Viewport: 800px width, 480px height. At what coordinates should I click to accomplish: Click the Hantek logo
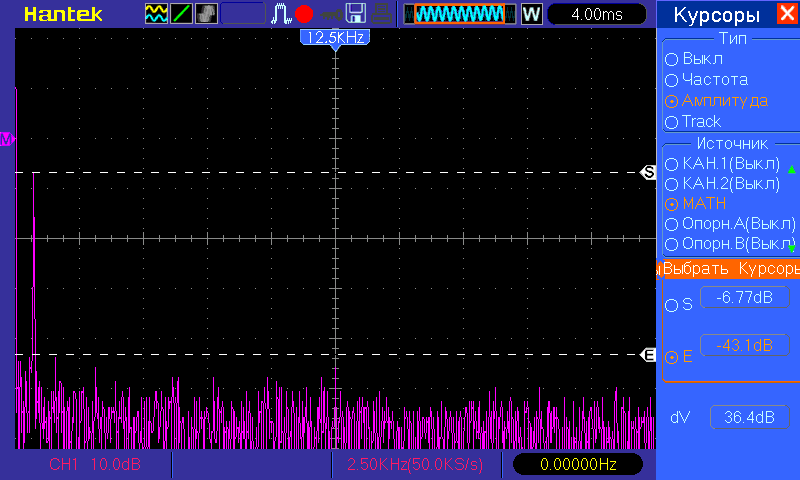(x=63, y=14)
